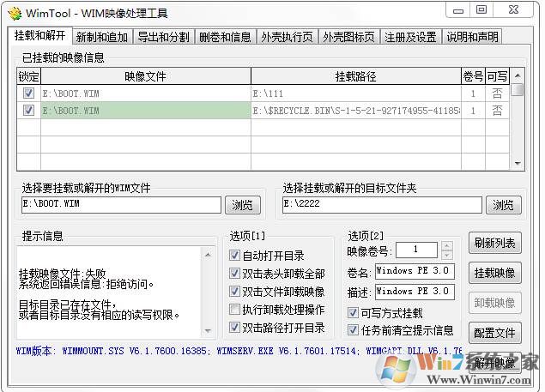The width and height of the screenshot is (545, 392).
Task: Click the 挂载映像 button
Action: pyautogui.click(x=494, y=273)
